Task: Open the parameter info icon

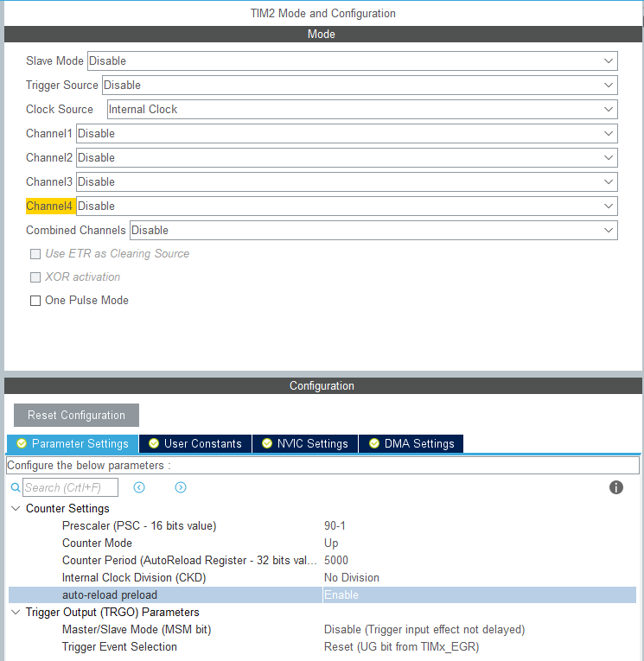Action: click(616, 487)
